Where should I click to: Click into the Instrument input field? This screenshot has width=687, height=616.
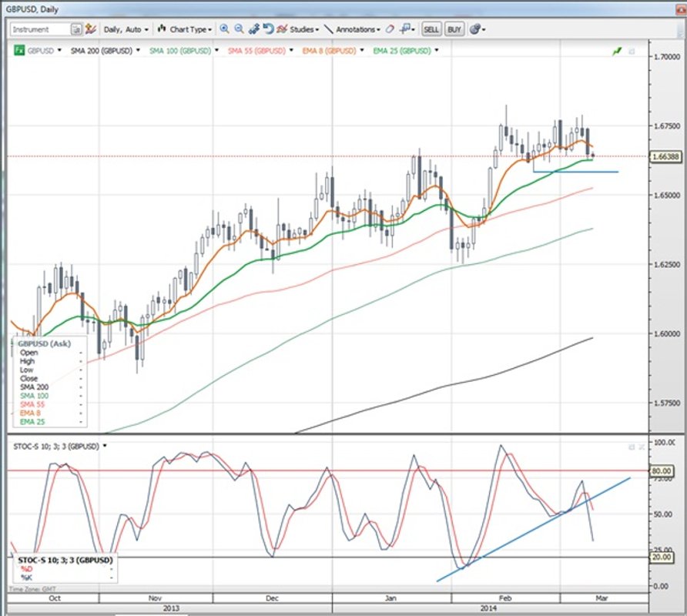[40, 29]
